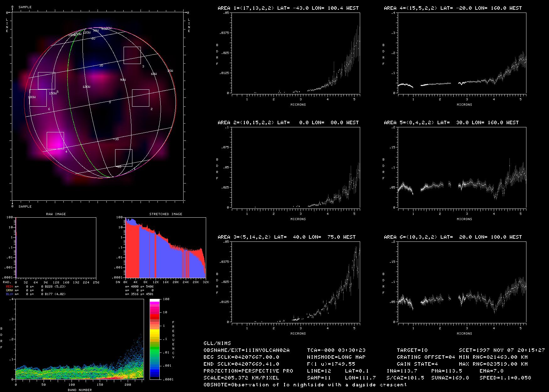
Task: Click the STRETCHED IMAGE histogram plot
Action: (x=166, y=247)
